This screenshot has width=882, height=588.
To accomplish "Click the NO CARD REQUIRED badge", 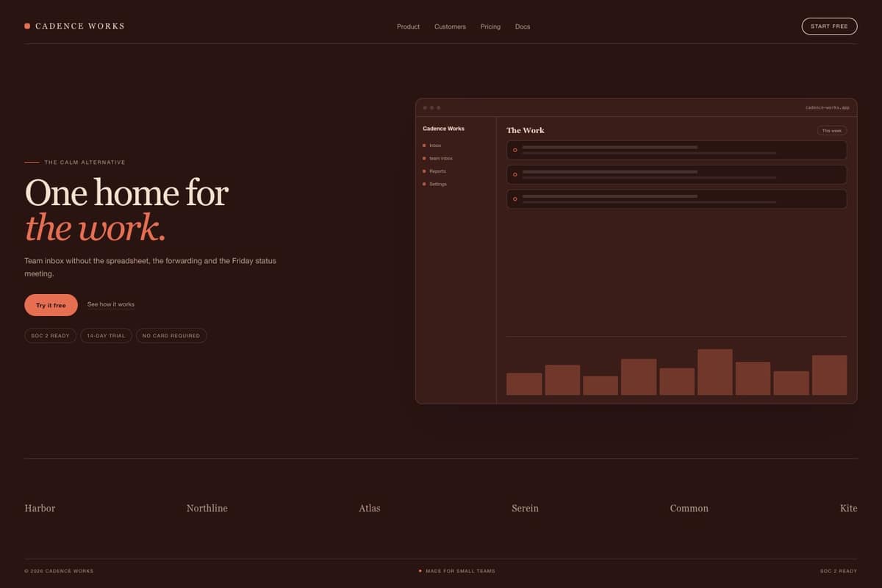I will pyautogui.click(x=171, y=336).
